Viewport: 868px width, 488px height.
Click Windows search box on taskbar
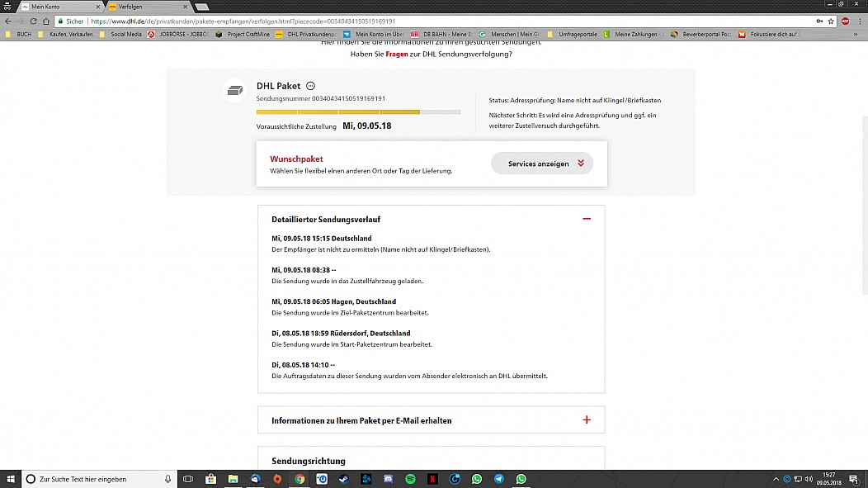(100, 479)
